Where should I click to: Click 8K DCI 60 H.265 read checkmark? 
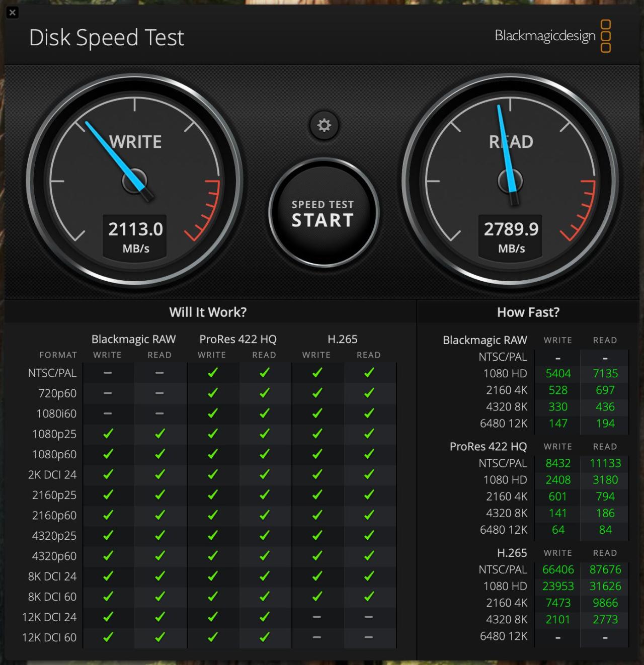tap(369, 597)
